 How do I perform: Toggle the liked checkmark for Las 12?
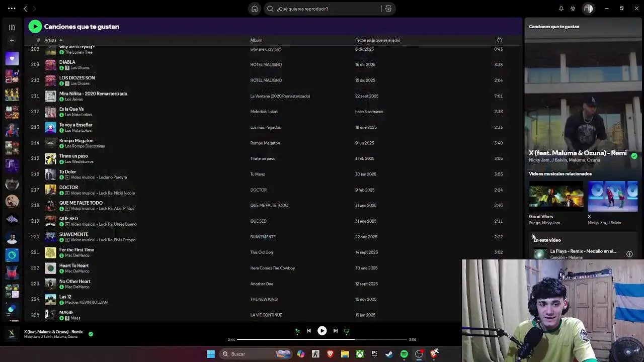tap(61, 302)
